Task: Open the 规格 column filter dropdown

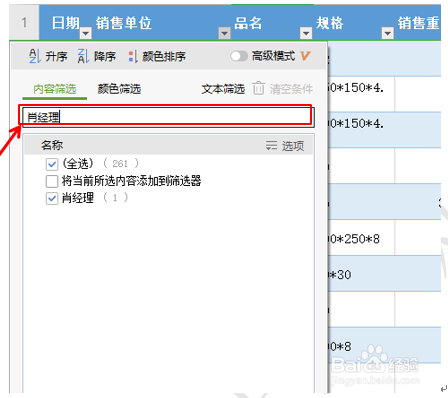Action: (387, 33)
